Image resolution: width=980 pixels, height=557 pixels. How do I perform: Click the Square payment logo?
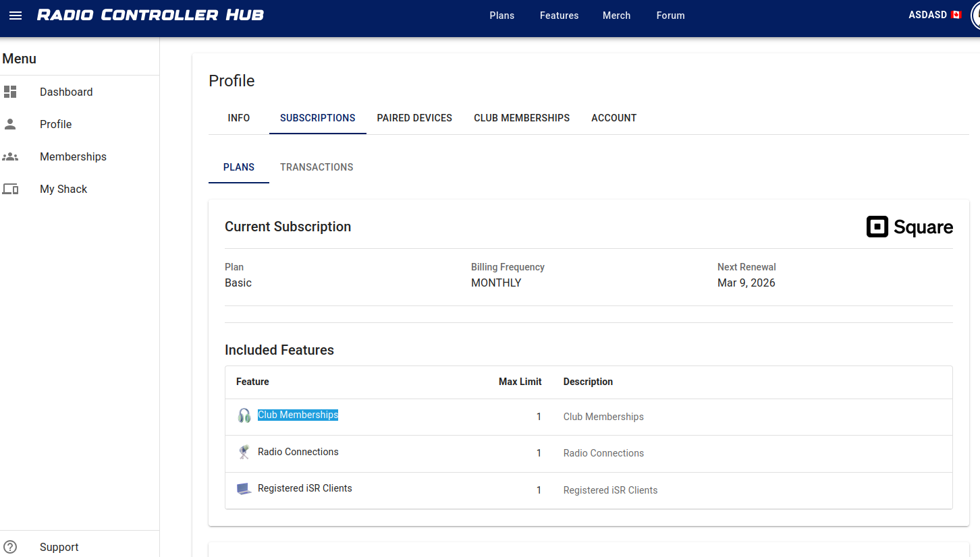click(x=909, y=227)
